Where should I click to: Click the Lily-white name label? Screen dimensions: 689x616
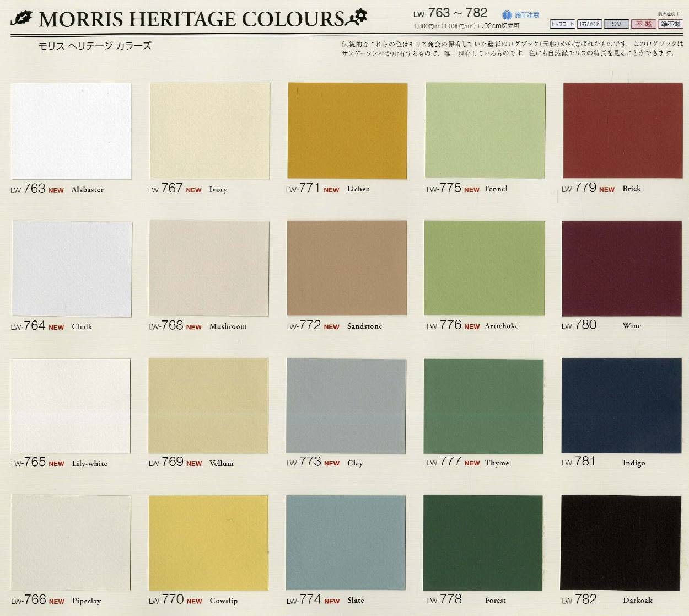[x=90, y=464]
